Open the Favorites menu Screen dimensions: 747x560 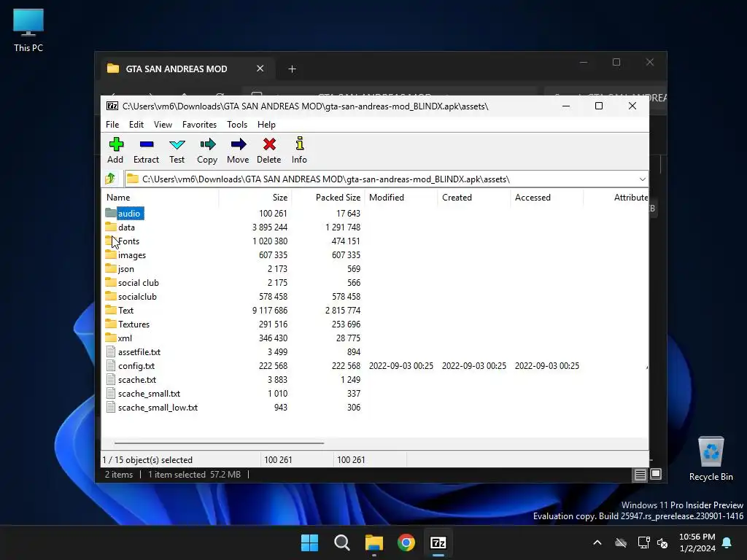coord(199,124)
